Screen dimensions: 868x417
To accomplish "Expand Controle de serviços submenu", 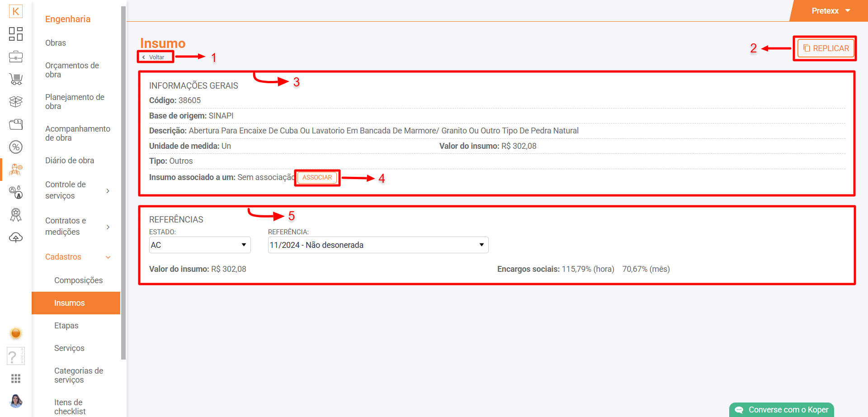I will [78, 190].
